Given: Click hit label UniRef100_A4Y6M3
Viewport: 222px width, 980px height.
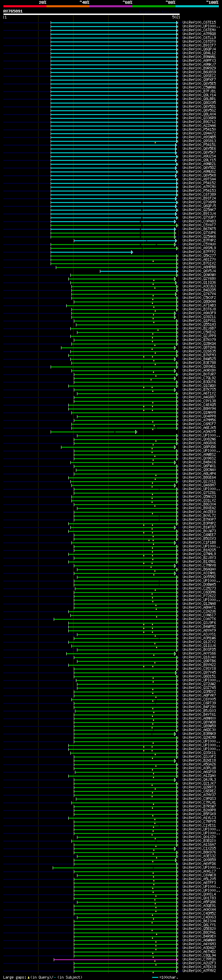Looking at the screenshot, I should coord(199,944).
